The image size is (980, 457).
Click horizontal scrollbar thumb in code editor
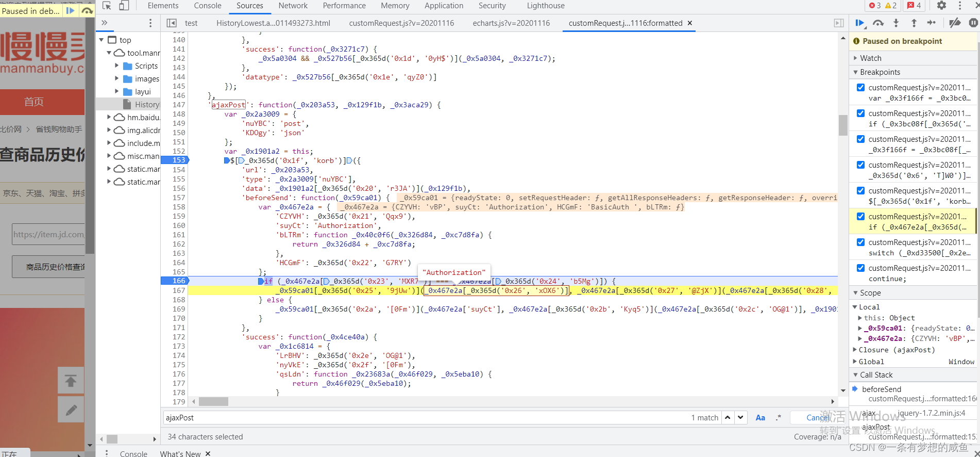pyautogui.click(x=213, y=401)
